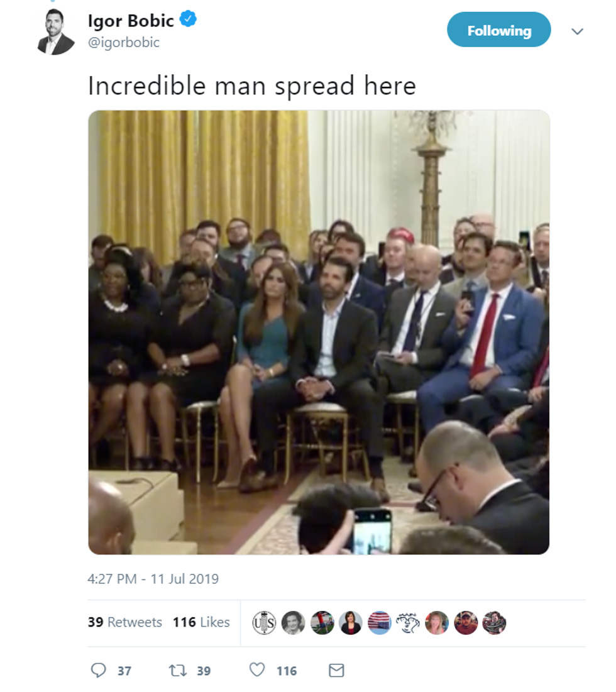Open the U.S liker avatar
Screen dimensions: 616x692
[264, 623]
